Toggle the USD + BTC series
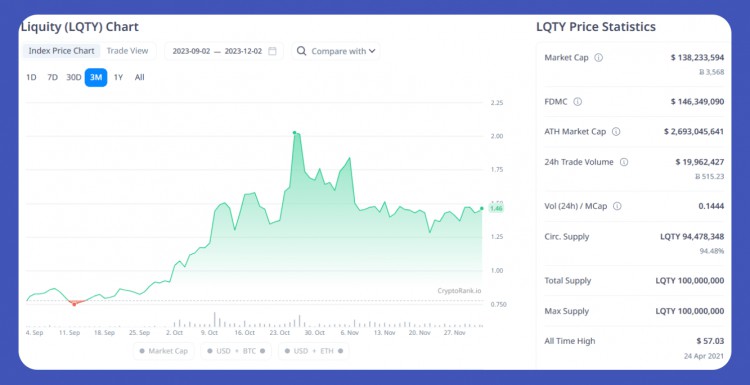The height and width of the screenshot is (385, 750). point(236,351)
